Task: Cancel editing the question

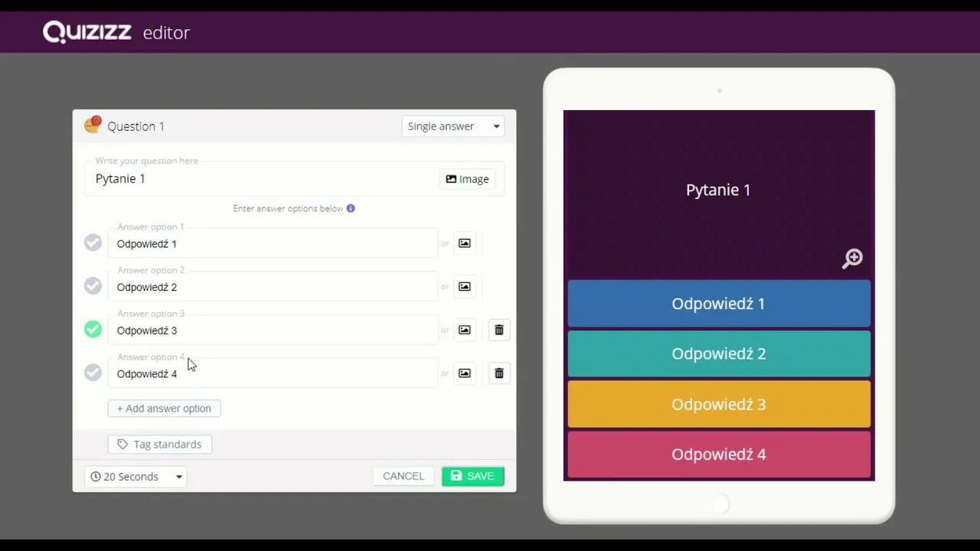Action: 403,476
